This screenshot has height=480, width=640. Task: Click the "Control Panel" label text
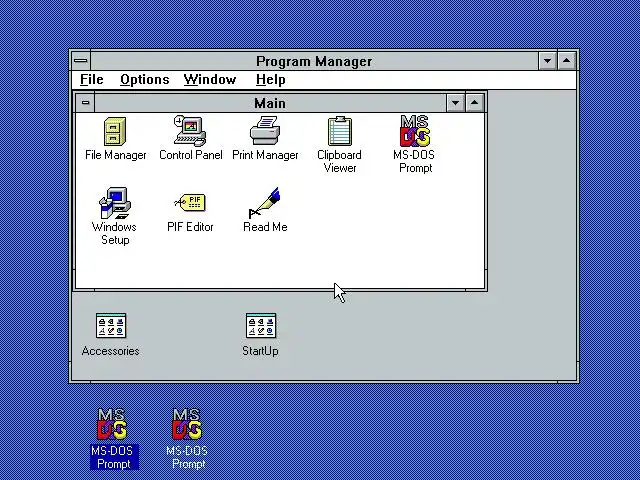point(191,155)
